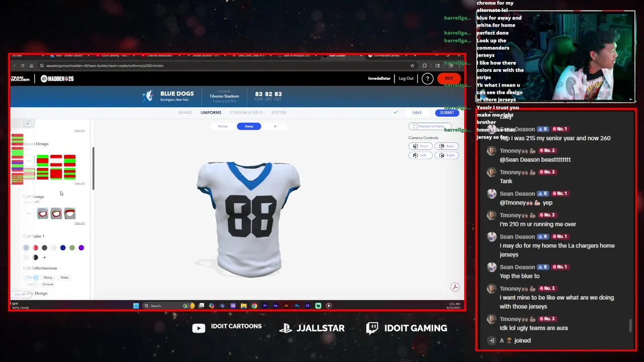Open File Explorer from taskbar

(244, 306)
